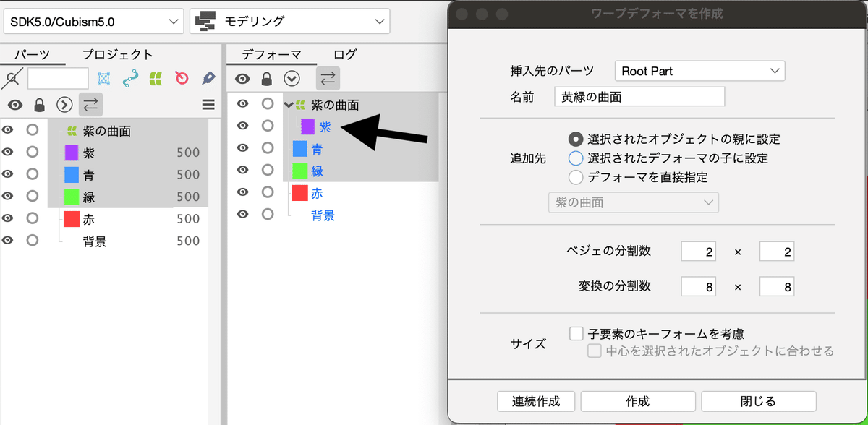Select 選択されたオブジェクトの親に設定 radio button
Viewport: 868px width, 425px height.
point(576,139)
